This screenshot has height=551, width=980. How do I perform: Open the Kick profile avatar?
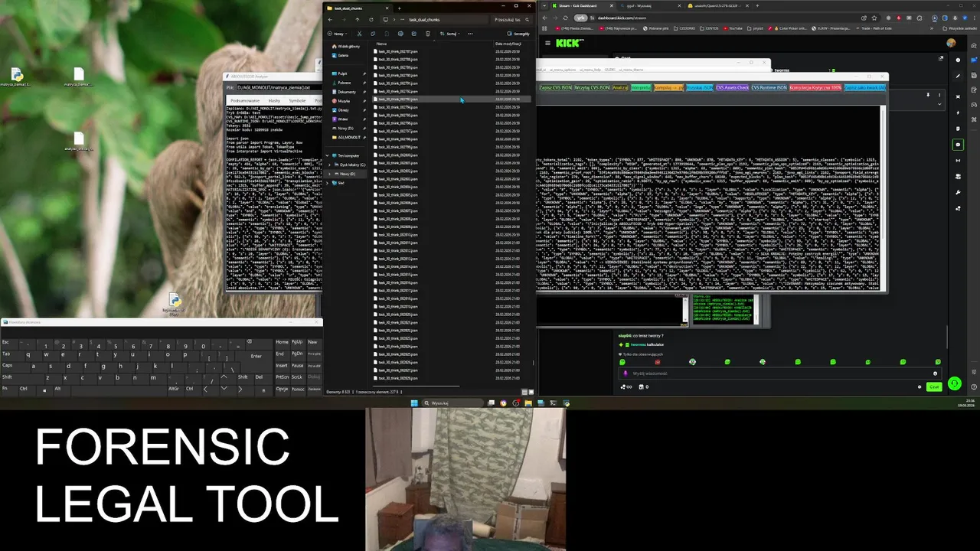[x=951, y=43]
